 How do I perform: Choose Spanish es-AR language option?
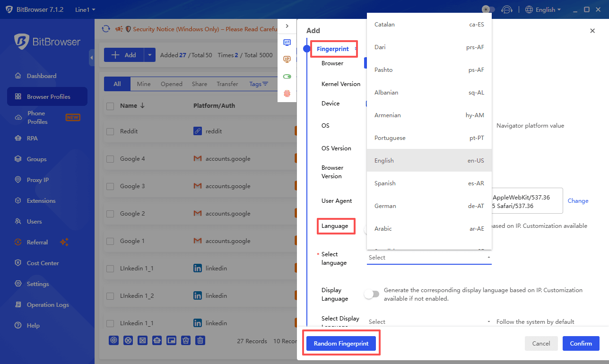[429, 183]
